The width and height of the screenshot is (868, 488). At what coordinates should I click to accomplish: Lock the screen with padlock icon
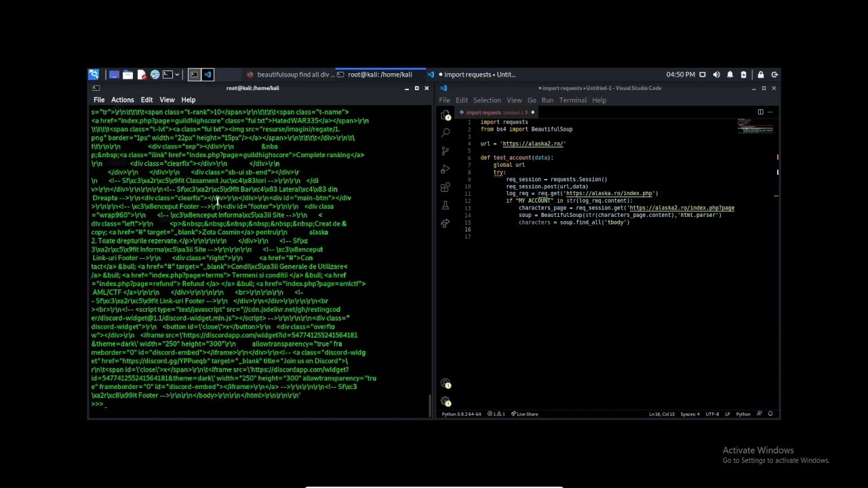pyautogui.click(x=761, y=75)
